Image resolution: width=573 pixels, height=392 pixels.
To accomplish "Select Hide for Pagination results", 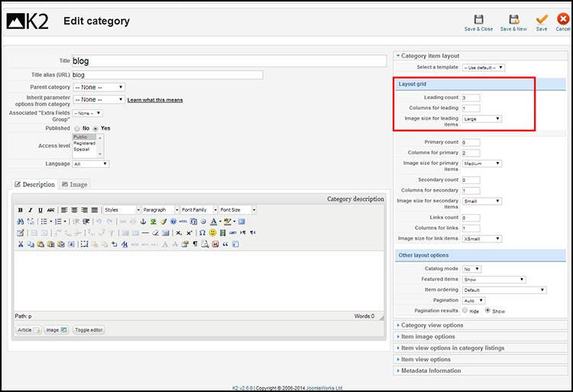I will click(x=465, y=311).
